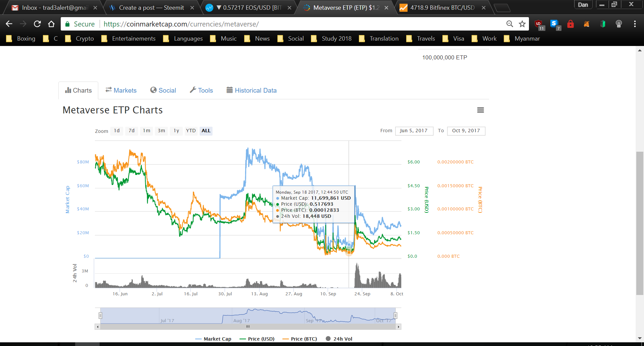Open the Travels bookmarks folder
This screenshot has height=346, width=644.
(421, 39)
